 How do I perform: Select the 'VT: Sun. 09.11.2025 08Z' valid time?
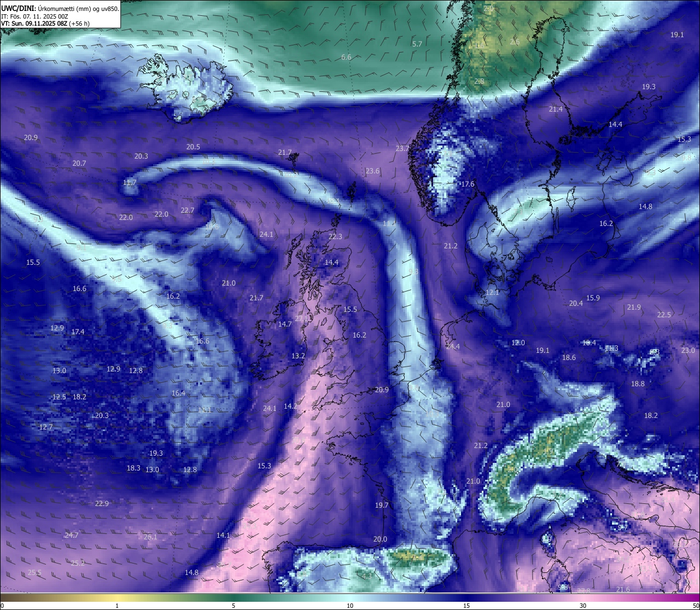pos(34,24)
